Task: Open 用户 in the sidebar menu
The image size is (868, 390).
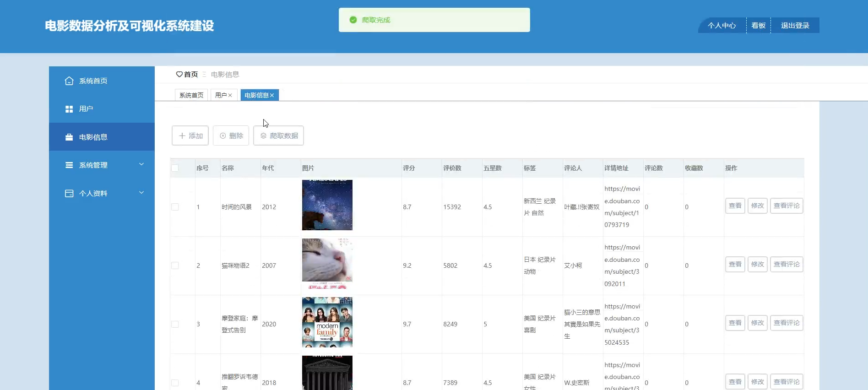Action: coord(102,109)
